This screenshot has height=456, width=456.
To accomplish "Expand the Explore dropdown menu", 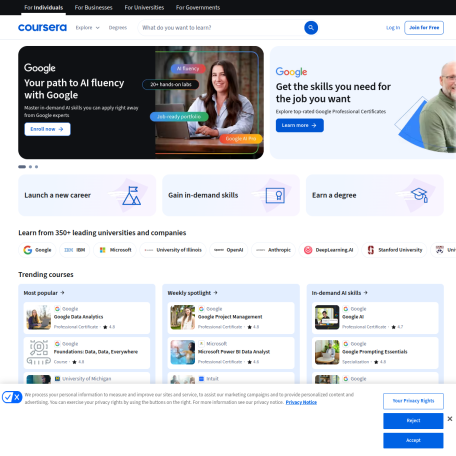I will click(x=87, y=28).
